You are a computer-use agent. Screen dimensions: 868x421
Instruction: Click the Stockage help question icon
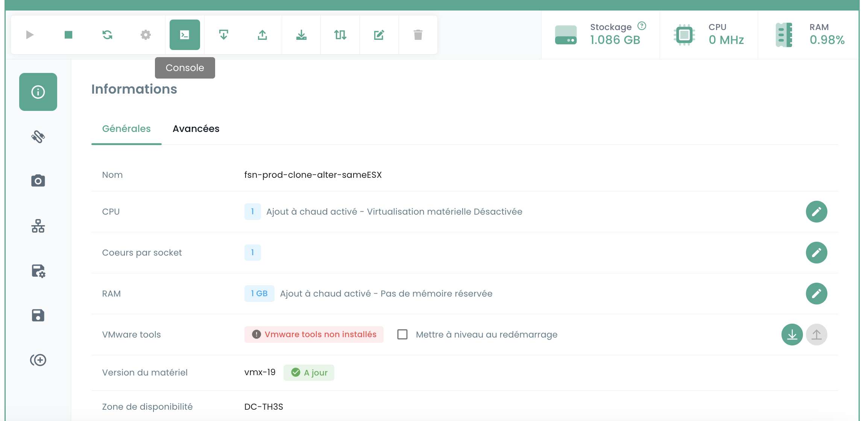[x=642, y=26]
